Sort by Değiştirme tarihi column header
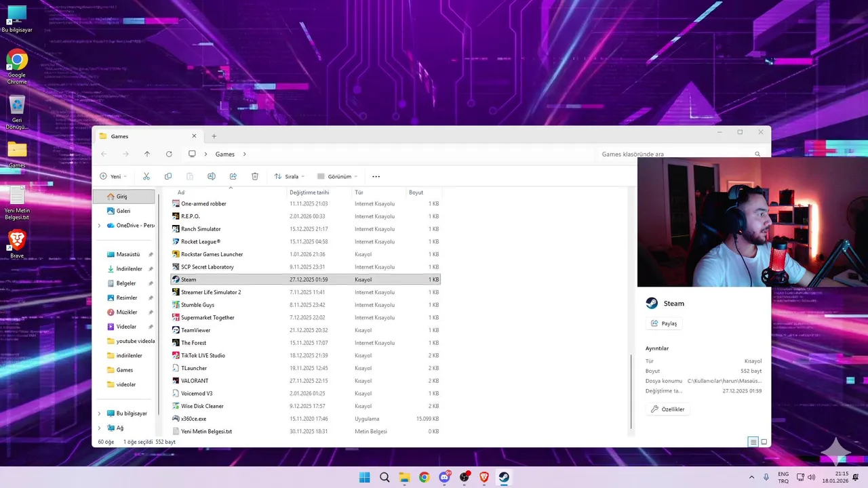The height and width of the screenshot is (488, 868). click(309, 192)
